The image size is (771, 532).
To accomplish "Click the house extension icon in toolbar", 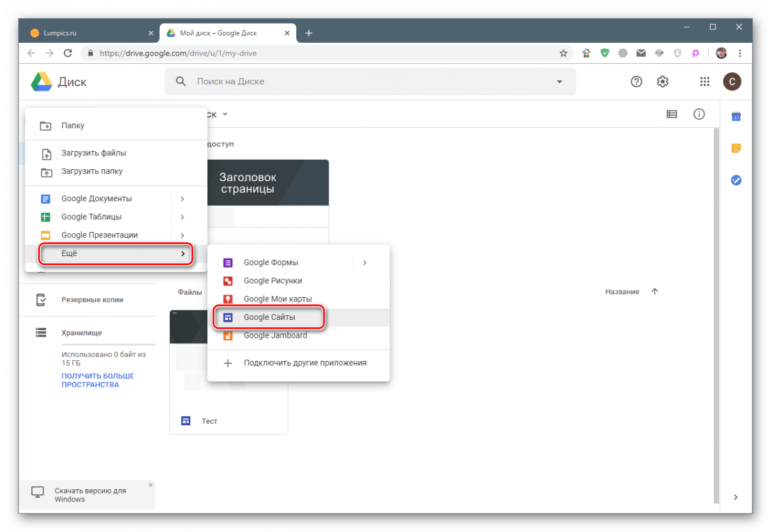I will click(586, 53).
